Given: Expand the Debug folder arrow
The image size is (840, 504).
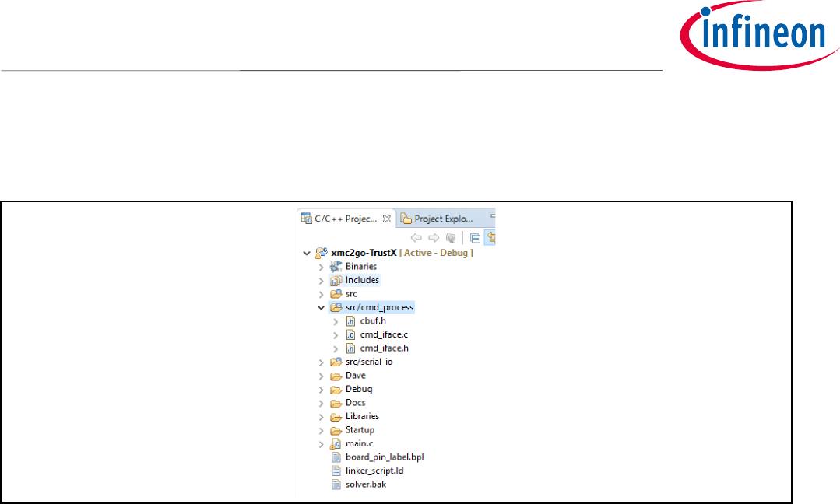Looking at the screenshot, I should pos(321,390).
